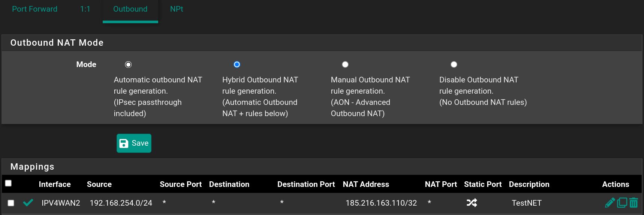Open the 1:1 NAT tab
The image size is (644, 215).
pos(85,9)
